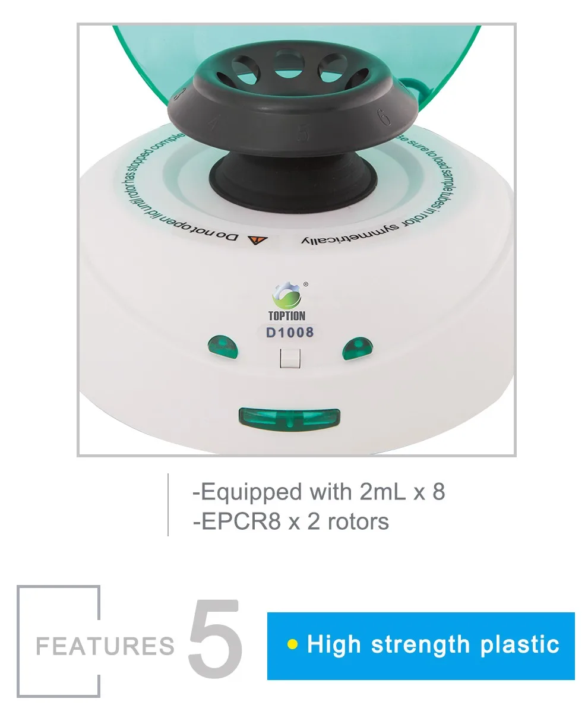The width and height of the screenshot is (588, 724).
Task: Click the D1008 model label
Action: click(290, 333)
